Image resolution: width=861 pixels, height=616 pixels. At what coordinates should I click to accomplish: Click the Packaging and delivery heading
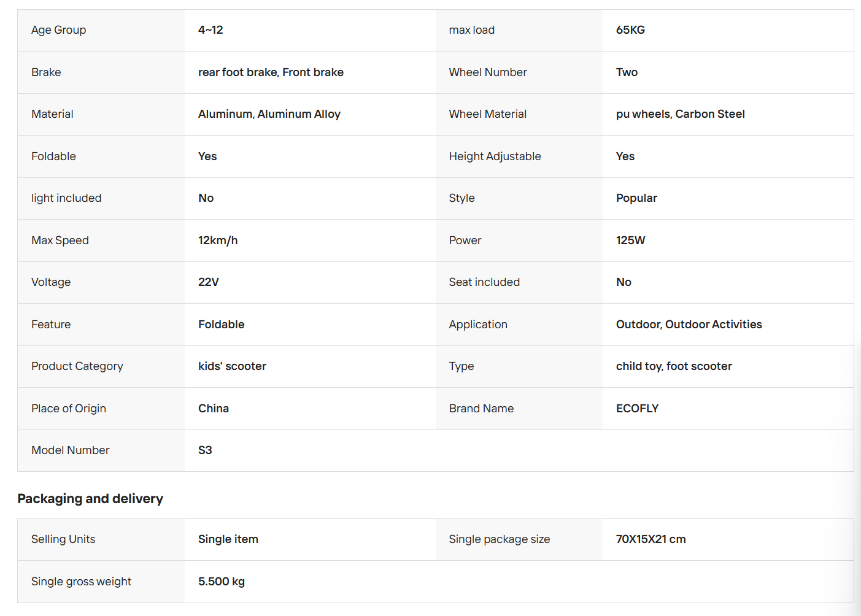coord(90,499)
